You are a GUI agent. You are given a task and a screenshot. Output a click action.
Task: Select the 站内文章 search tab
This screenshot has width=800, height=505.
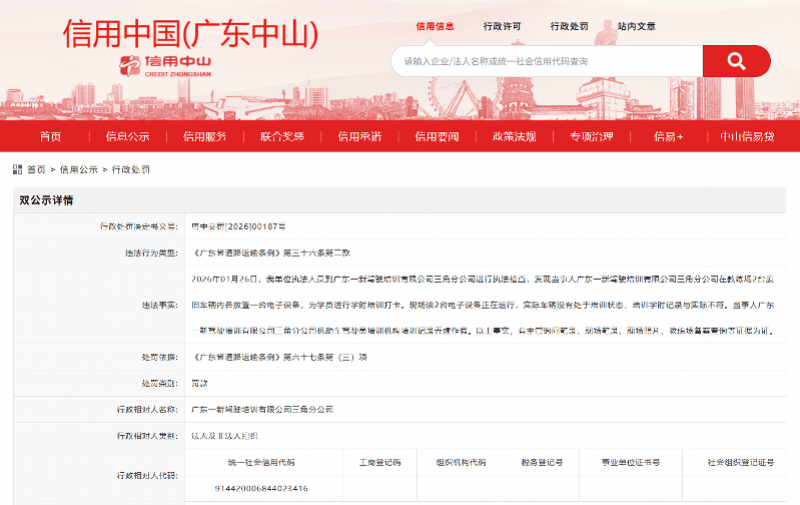[637, 26]
